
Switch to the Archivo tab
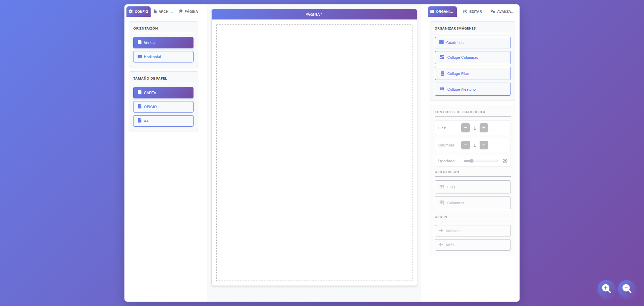click(163, 11)
